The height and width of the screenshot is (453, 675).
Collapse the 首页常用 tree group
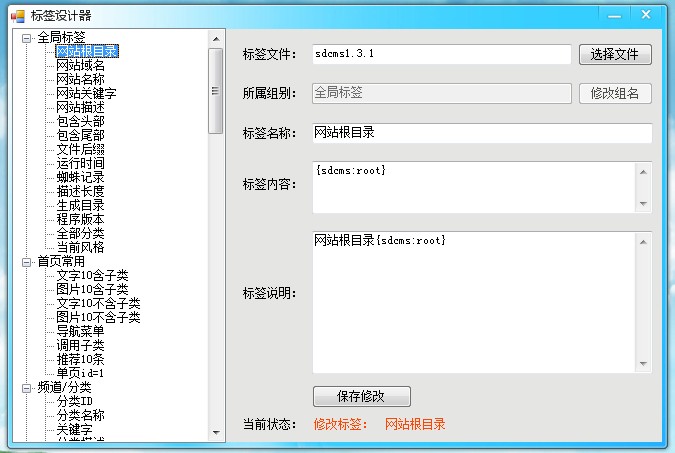pyautogui.click(x=27, y=262)
